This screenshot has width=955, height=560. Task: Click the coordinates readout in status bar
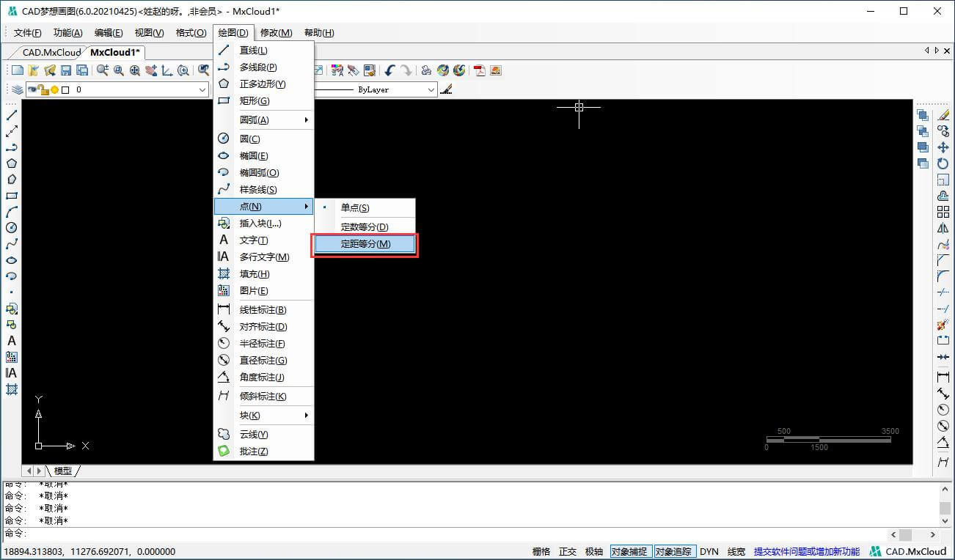point(90,552)
